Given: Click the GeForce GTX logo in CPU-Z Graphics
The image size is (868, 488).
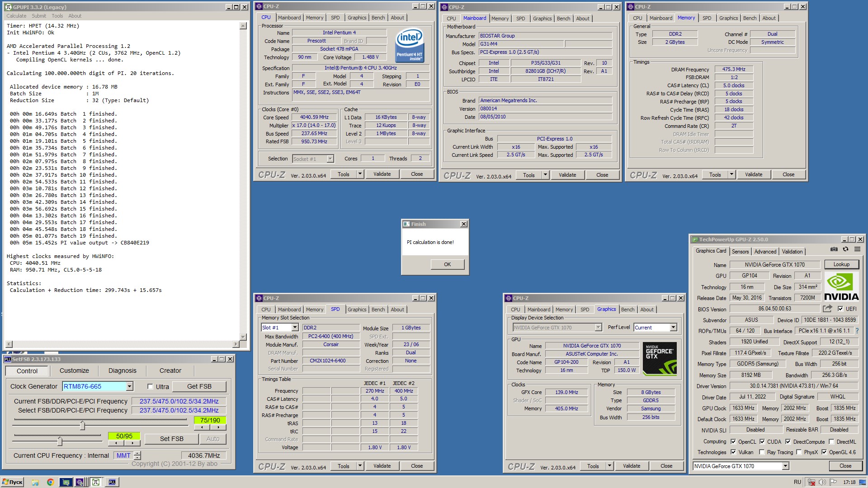Looking at the screenshot, I should pyautogui.click(x=660, y=358).
